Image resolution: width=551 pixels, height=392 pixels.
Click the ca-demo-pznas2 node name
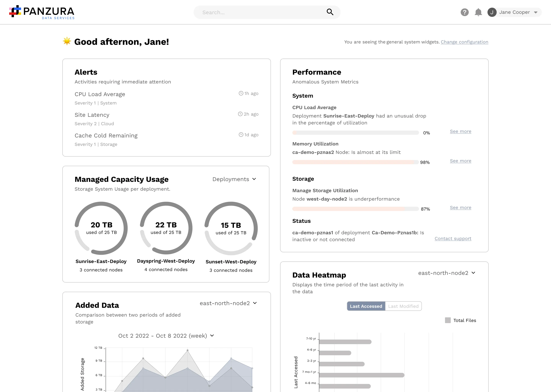tap(313, 152)
